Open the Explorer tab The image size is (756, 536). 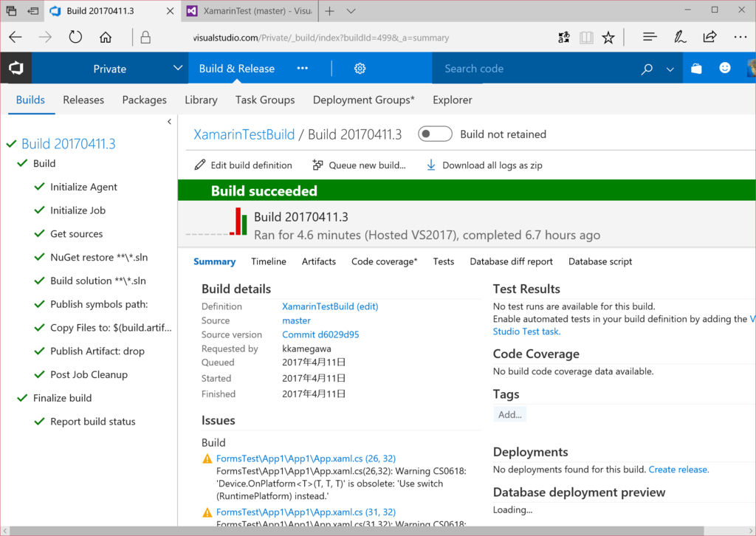point(453,100)
